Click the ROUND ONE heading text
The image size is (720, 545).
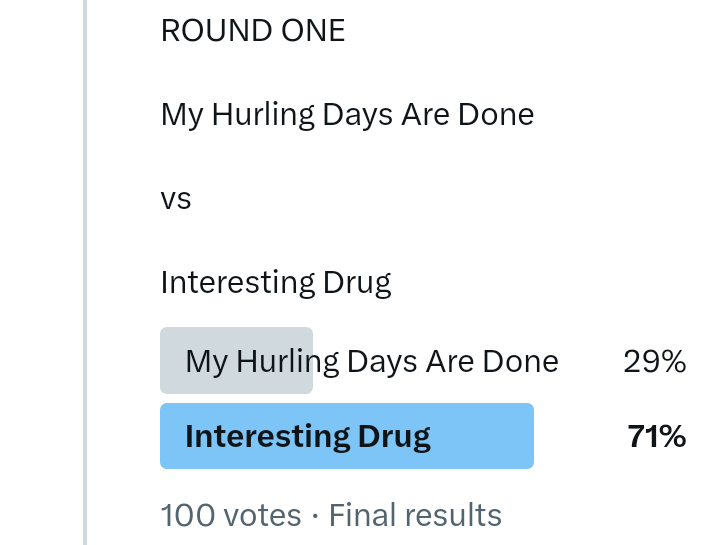[252, 31]
